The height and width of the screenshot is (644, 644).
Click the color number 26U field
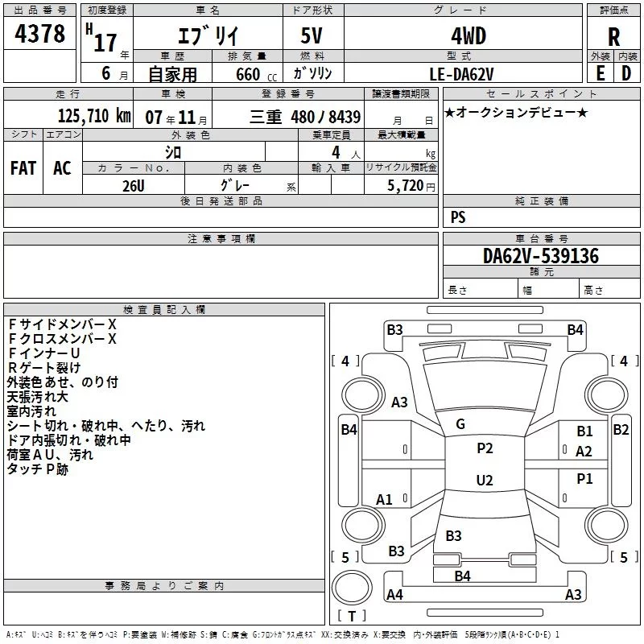click(x=134, y=185)
